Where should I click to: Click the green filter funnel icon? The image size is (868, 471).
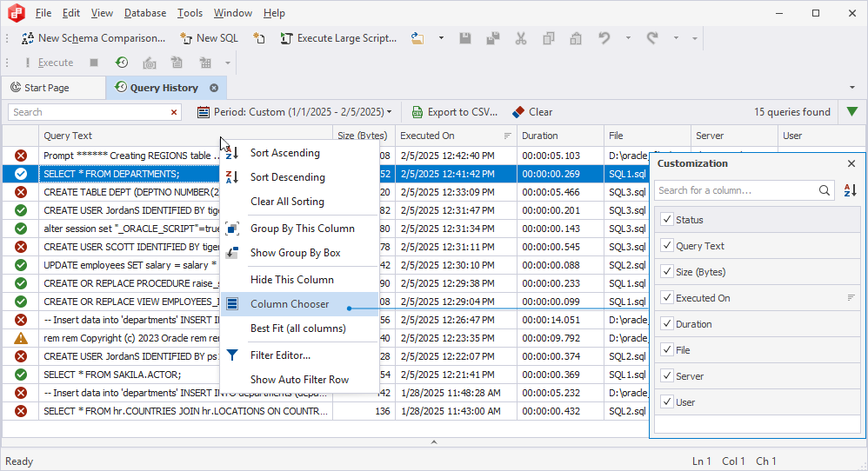point(852,112)
